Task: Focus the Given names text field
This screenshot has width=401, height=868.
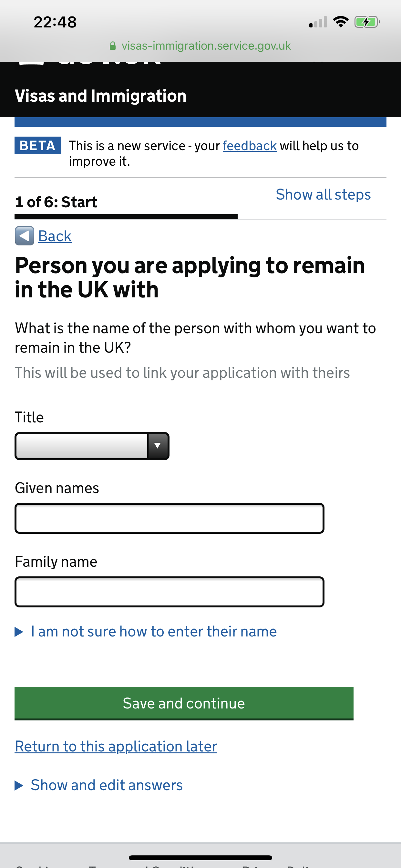Action: (170, 518)
